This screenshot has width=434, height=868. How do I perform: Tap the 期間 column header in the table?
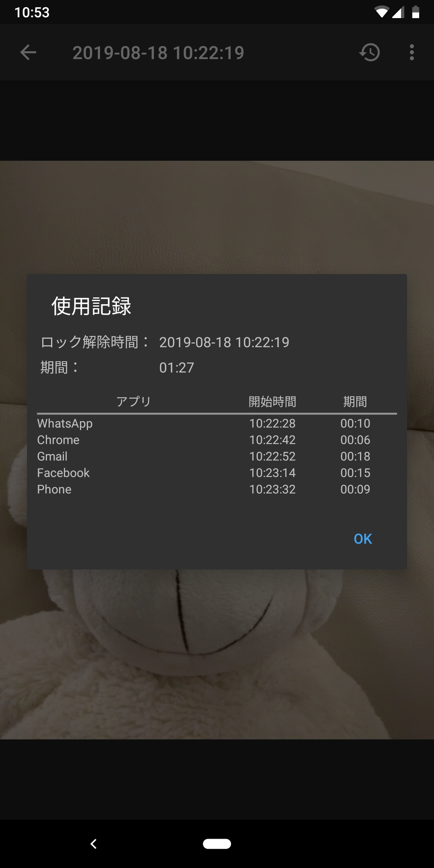(x=355, y=401)
